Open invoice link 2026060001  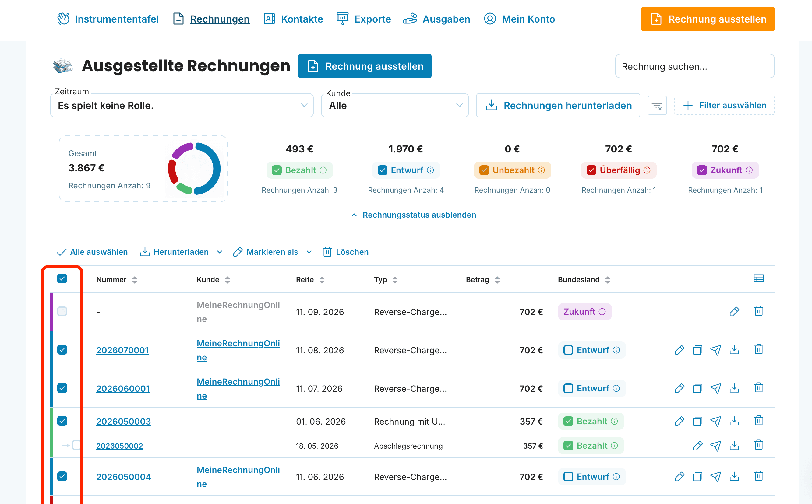(x=123, y=389)
